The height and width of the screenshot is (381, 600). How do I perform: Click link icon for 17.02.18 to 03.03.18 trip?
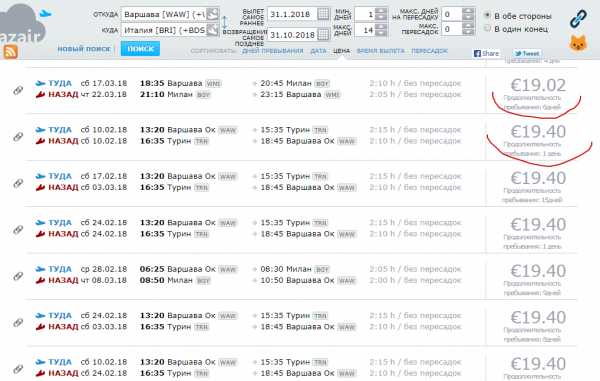18,183
